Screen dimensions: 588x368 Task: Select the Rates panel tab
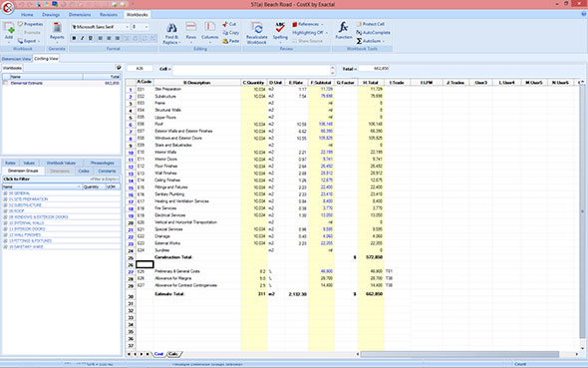(10, 163)
